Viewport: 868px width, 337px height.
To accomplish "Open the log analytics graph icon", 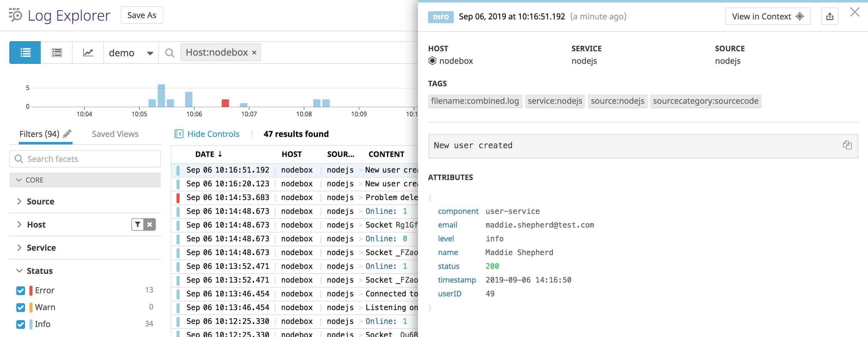I will pyautogui.click(x=88, y=52).
